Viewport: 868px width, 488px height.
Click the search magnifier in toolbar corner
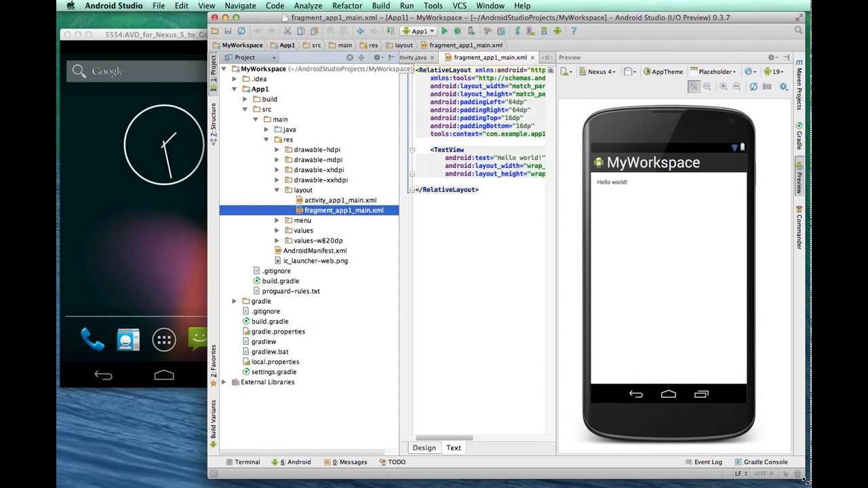click(x=798, y=30)
